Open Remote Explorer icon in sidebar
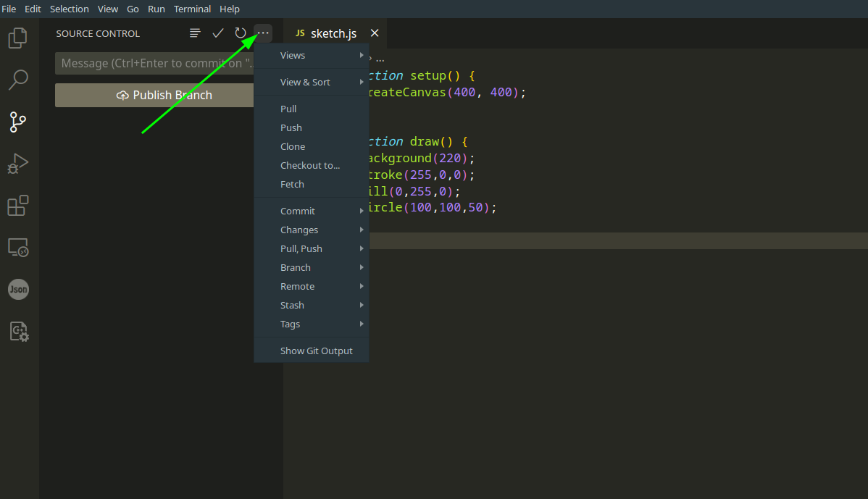868x499 pixels. click(18, 248)
